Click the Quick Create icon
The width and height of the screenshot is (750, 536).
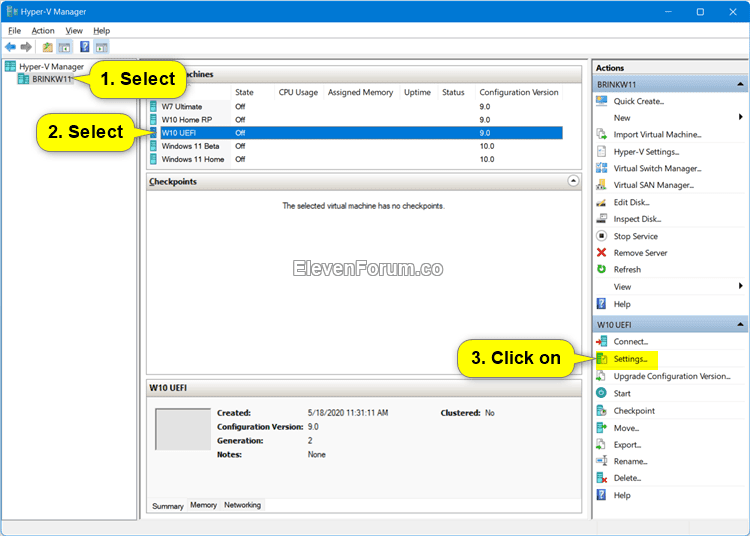(x=601, y=101)
